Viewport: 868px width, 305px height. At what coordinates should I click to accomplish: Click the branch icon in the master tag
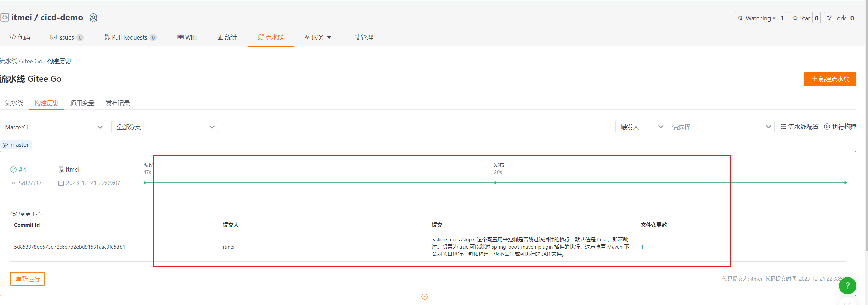click(6, 145)
